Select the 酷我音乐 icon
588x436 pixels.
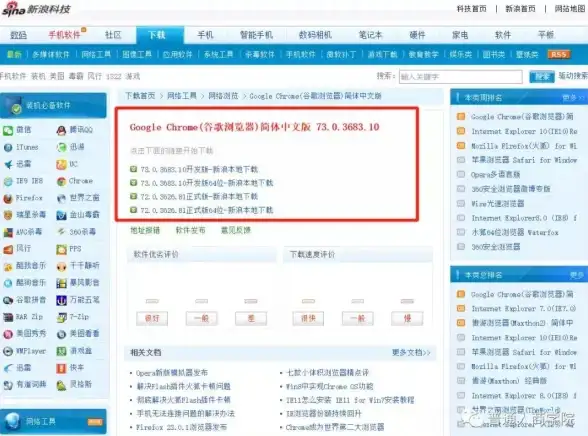(8, 266)
